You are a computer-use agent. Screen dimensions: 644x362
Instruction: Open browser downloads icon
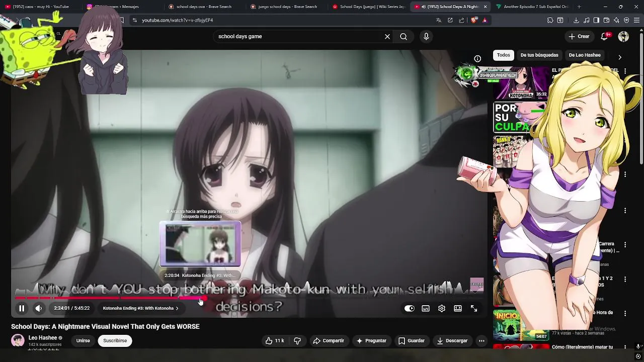(576, 20)
